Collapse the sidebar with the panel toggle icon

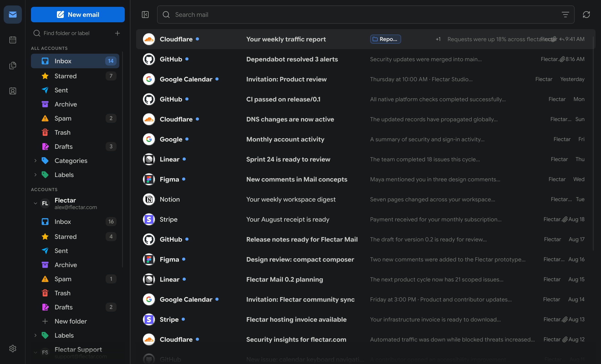(145, 15)
